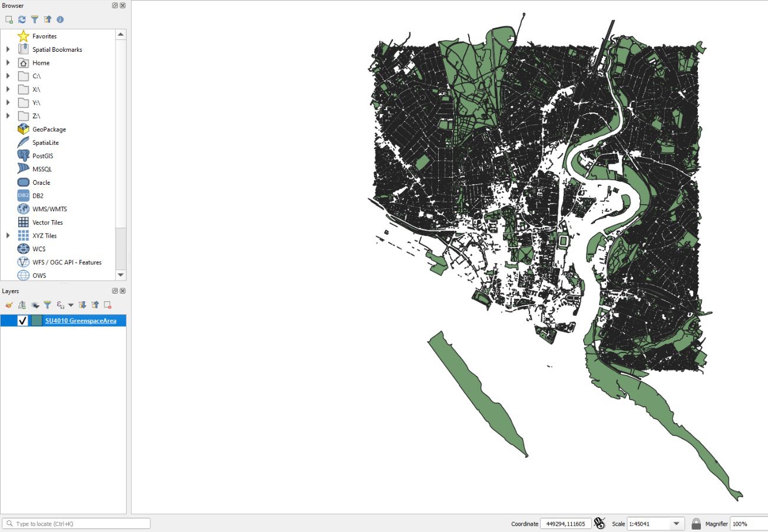
Task: Add selected layers from Browser
Action: click(x=9, y=19)
